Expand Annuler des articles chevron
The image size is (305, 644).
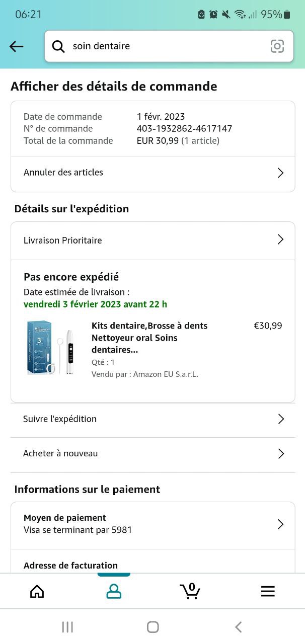[x=280, y=173]
